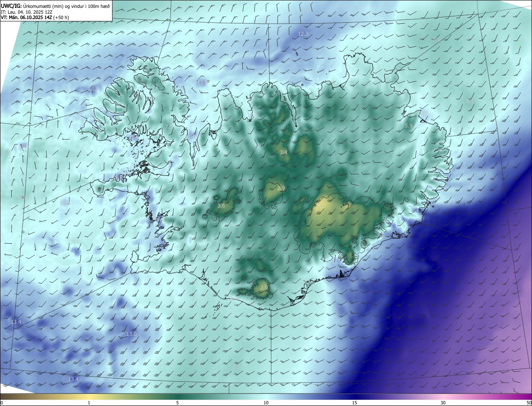This screenshot has height=406, width=532.
Task: Click the 9.1 value label on the map
Action: point(75,241)
